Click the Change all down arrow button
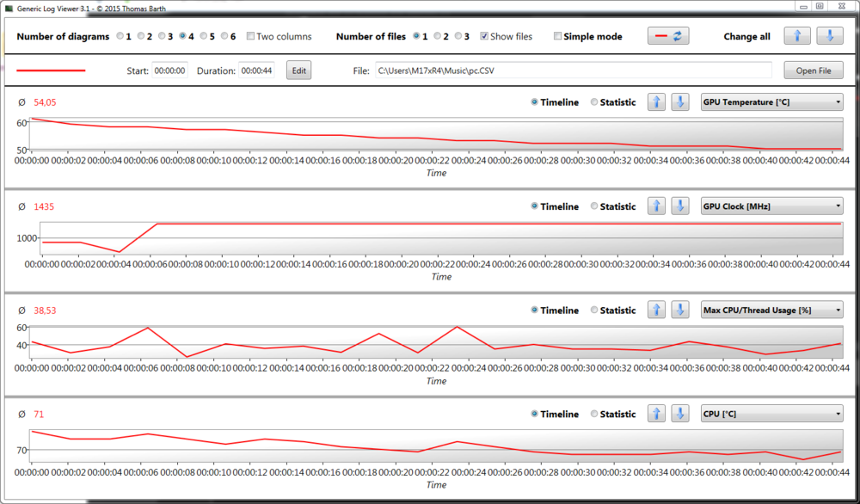The height and width of the screenshot is (504, 860). point(829,36)
